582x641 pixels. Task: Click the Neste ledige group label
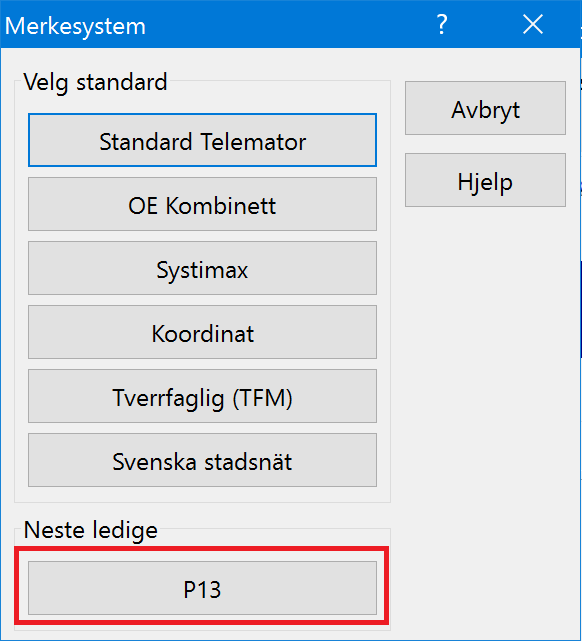click(91, 530)
